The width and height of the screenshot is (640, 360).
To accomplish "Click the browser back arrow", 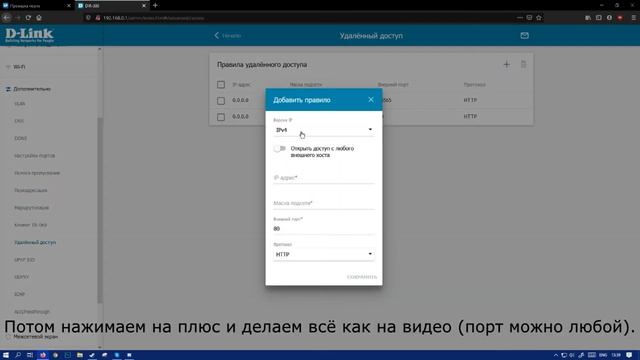I will 7,18.
